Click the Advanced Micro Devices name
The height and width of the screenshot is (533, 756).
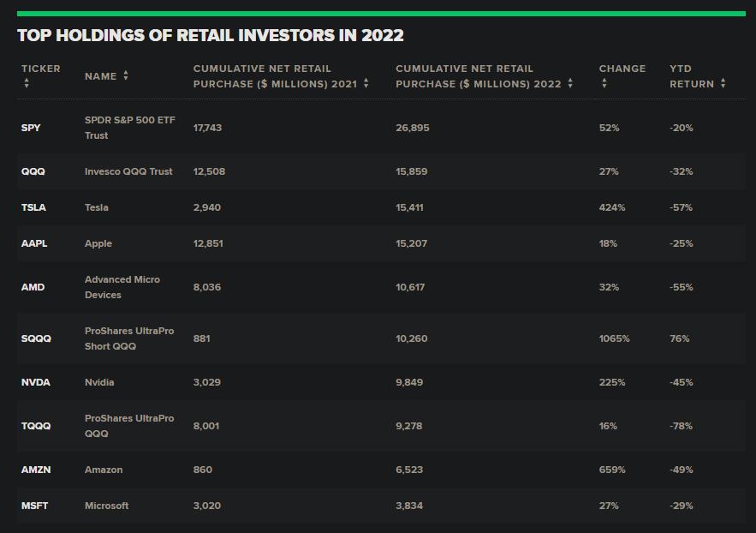coord(122,287)
